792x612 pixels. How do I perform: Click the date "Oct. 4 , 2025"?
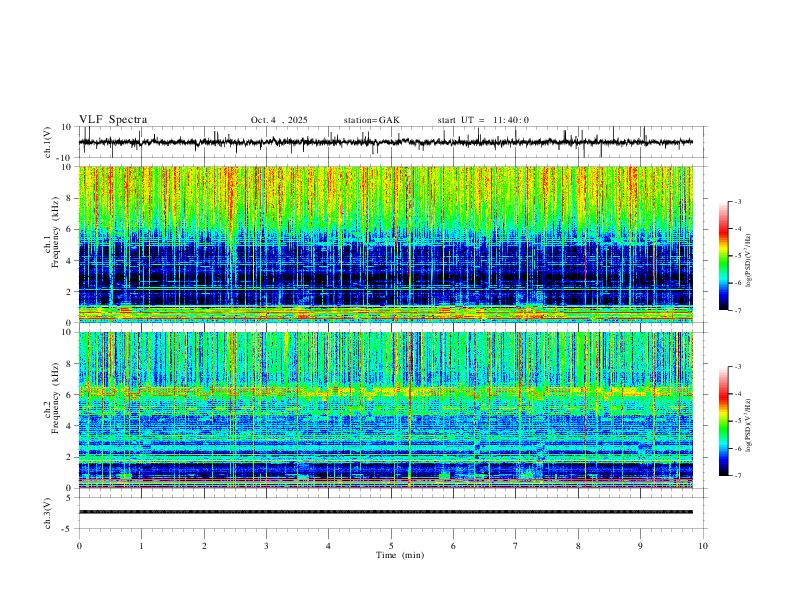pyautogui.click(x=279, y=120)
